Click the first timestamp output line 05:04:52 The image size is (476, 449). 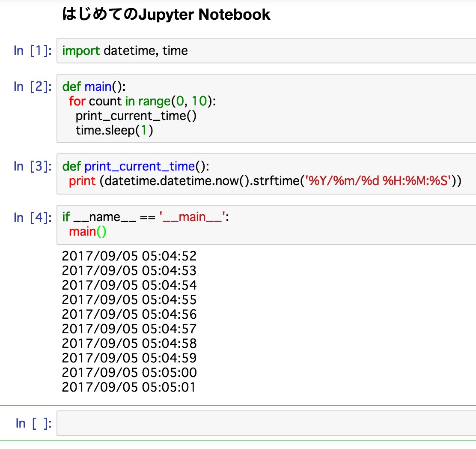(x=129, y=255)
